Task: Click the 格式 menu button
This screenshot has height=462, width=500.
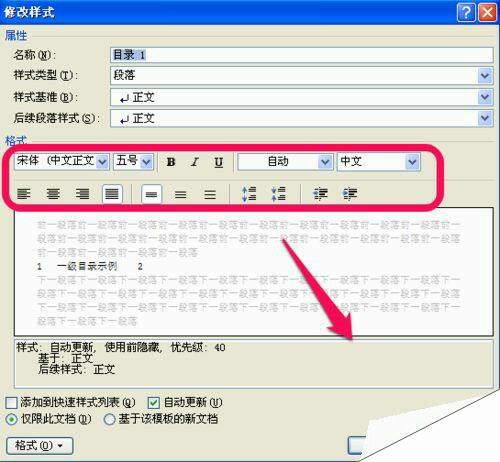Action: click(40, 446)
